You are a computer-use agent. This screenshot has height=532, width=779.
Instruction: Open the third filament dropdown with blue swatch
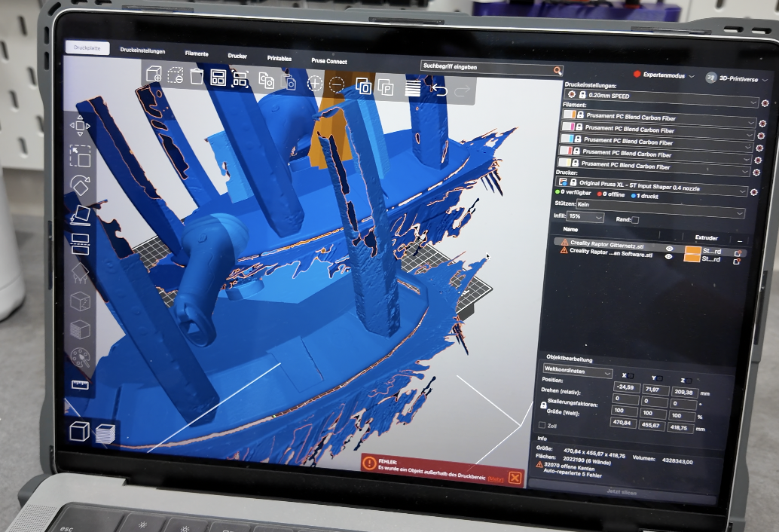pyautogui.click(x=655, y=141)
